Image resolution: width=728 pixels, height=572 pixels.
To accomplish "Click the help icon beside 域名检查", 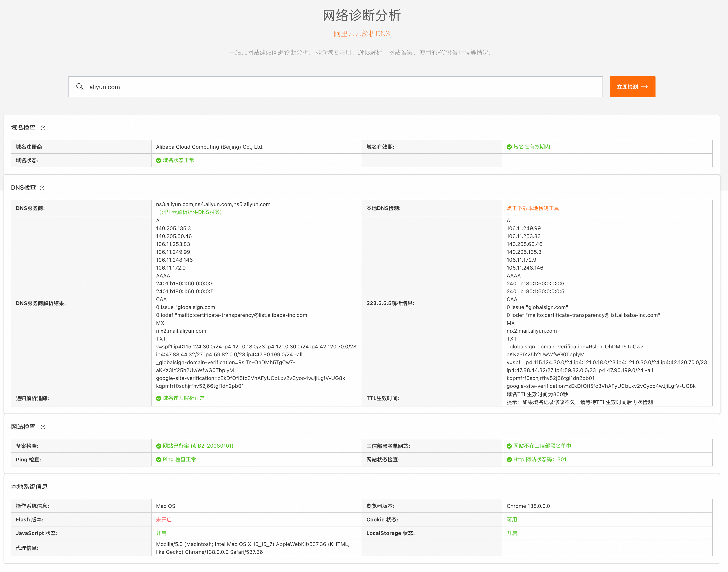I will 43,128.
